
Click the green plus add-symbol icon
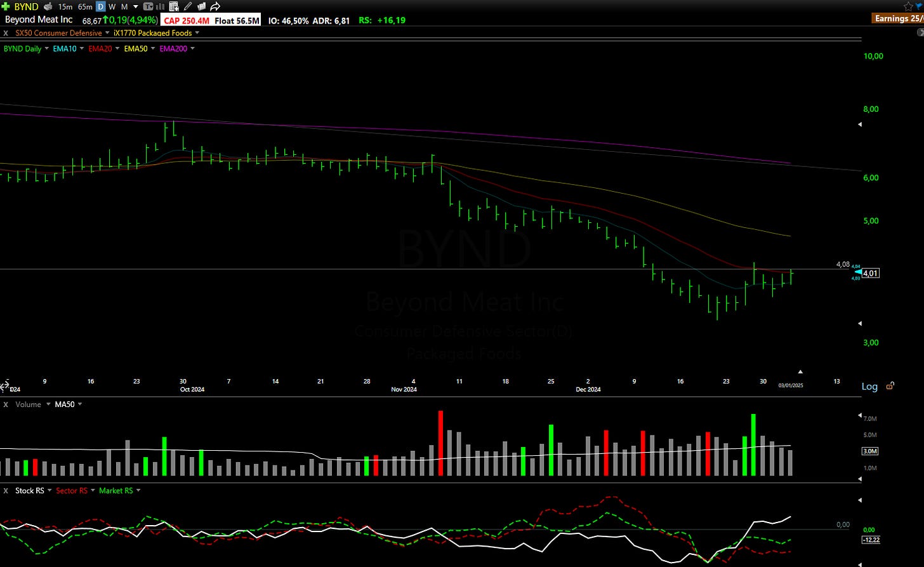click(6, 6)
